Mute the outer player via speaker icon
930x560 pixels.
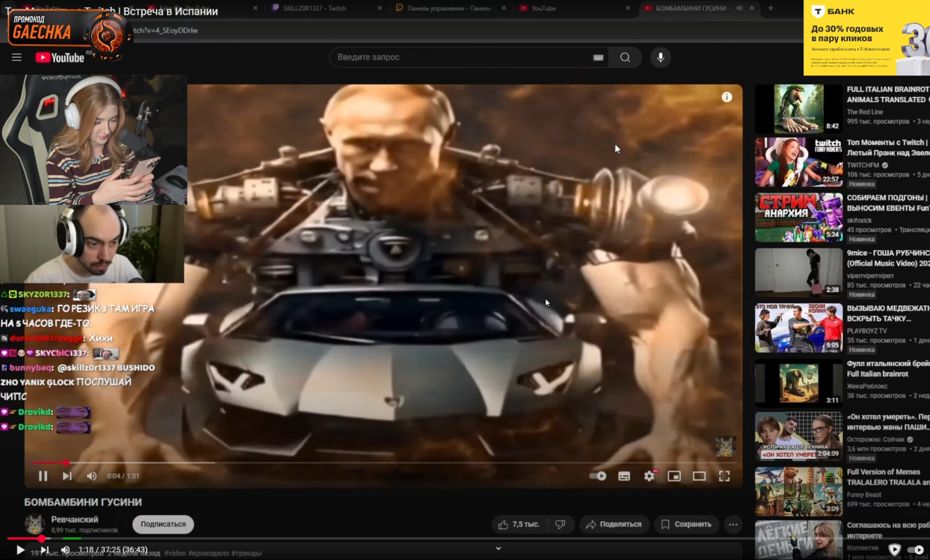pos(66,550)
